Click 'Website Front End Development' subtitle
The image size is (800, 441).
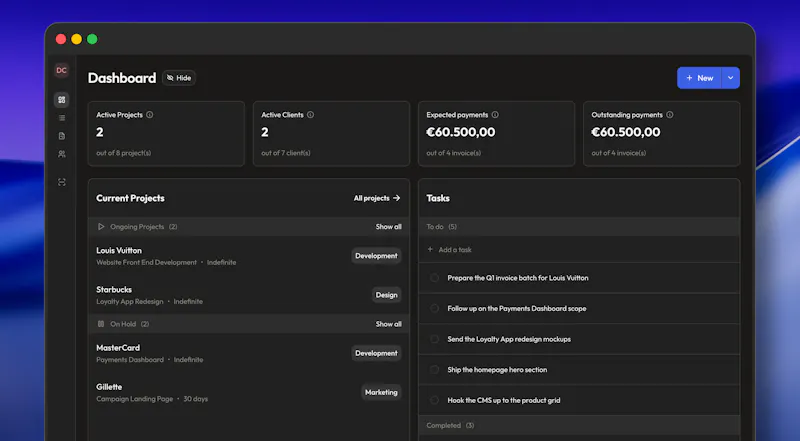point(146,262)
